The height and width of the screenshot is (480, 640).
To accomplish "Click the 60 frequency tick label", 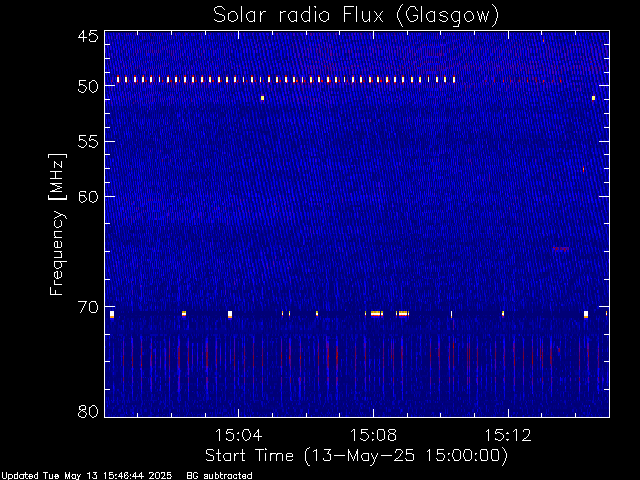I will (88, 197).
